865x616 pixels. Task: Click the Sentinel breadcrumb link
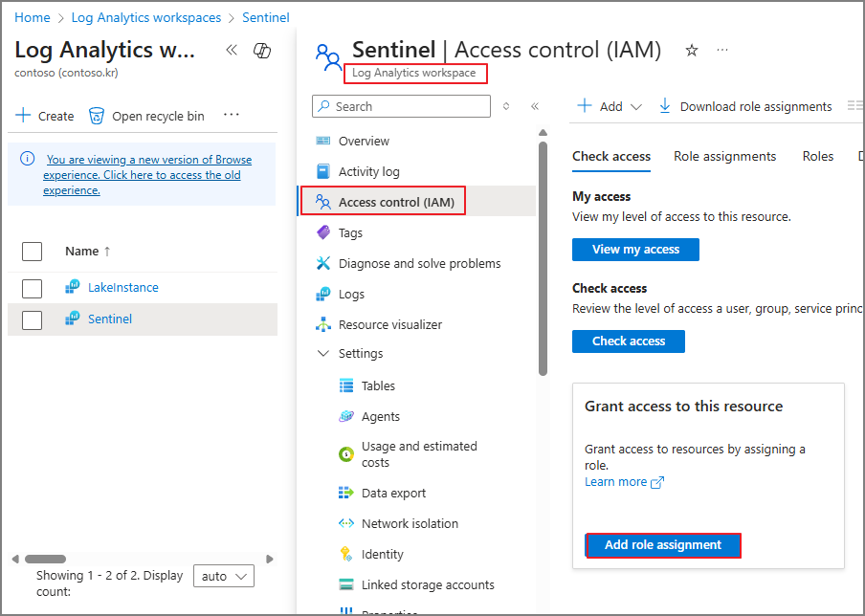click(x=266, y=17)
